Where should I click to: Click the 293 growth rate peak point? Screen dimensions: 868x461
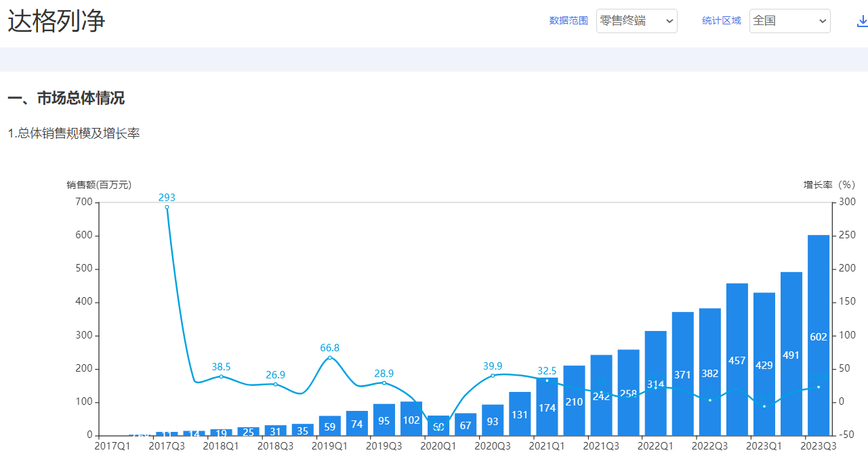[167, 207]
